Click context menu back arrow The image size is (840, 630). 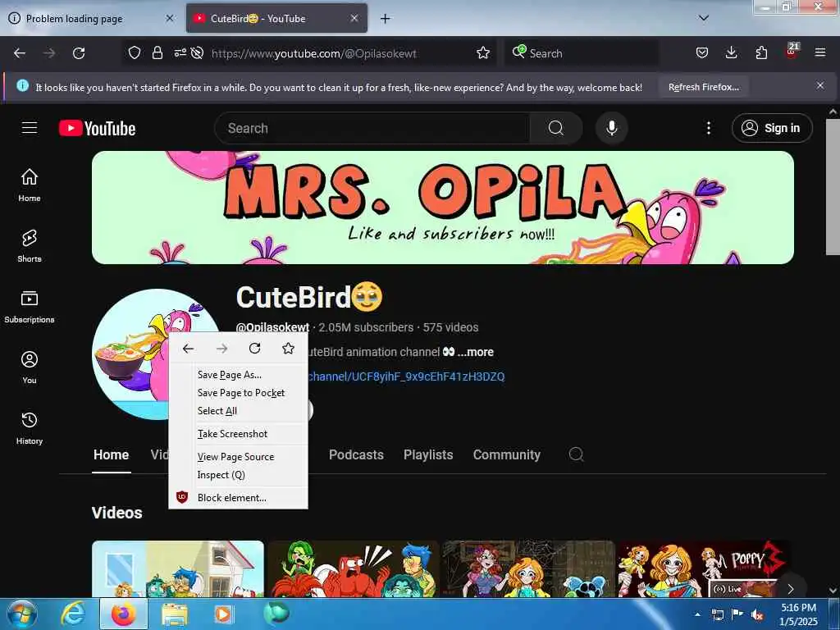(188, 349)
